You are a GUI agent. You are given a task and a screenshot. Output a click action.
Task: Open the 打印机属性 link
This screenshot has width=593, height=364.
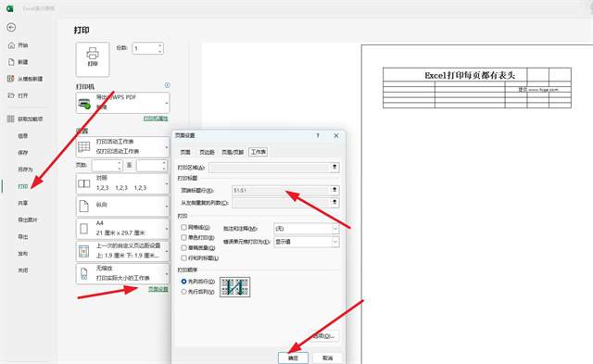(x=156, y=119)
